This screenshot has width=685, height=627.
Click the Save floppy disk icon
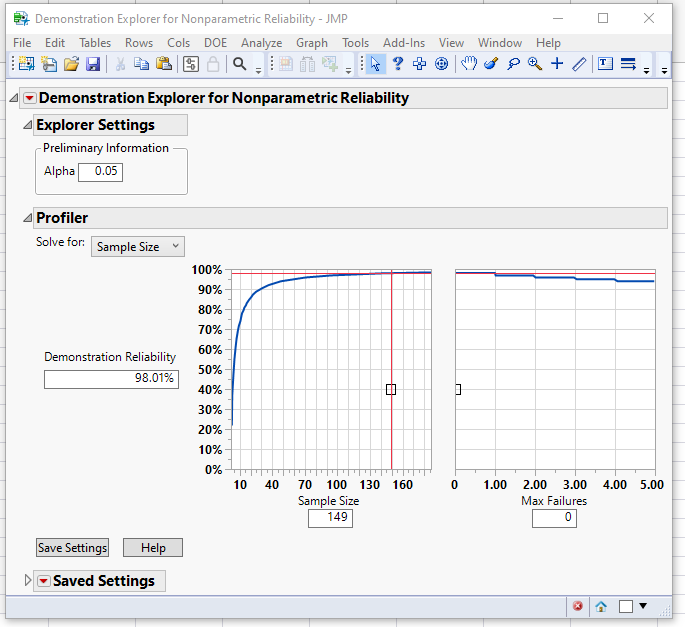(93, 64)
